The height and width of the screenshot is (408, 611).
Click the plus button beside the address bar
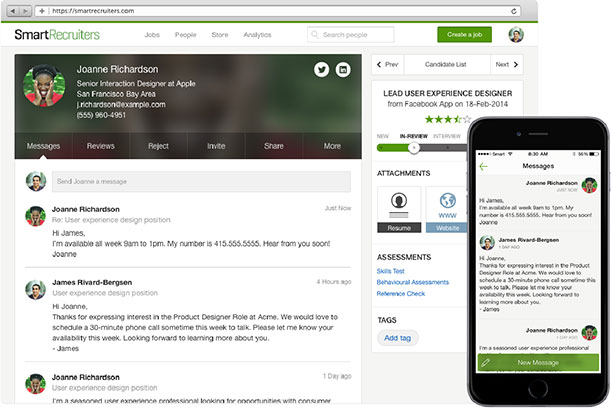(42, 11)
